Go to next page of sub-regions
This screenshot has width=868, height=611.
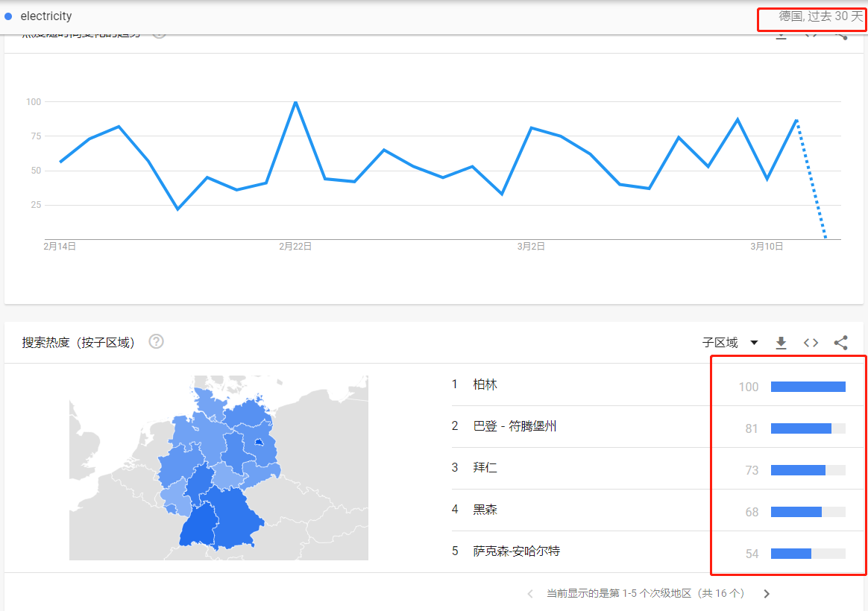pos(767,594)
